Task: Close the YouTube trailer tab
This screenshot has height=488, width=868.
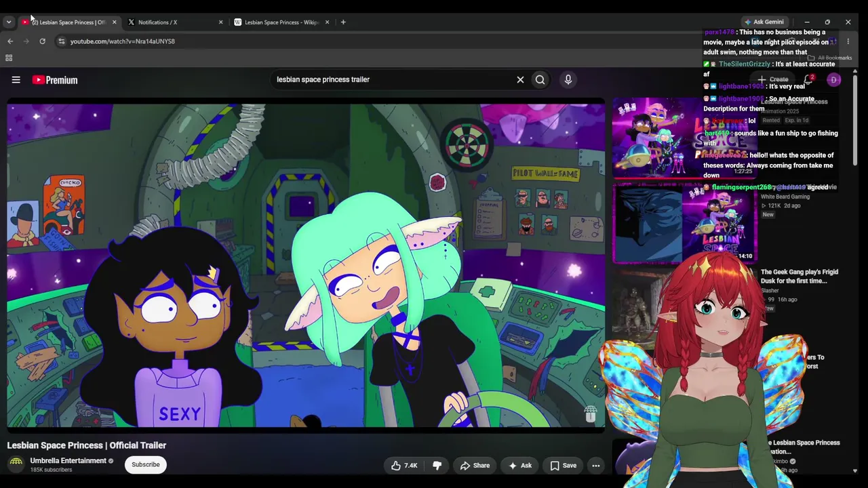Action: point(114,22)
